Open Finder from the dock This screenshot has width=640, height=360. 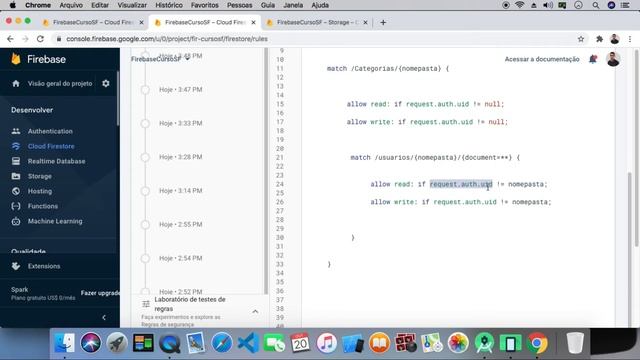click(x=64, y=342)
